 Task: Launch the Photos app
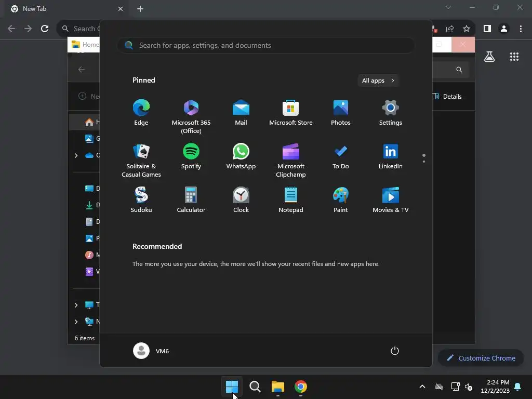point(341,112)
